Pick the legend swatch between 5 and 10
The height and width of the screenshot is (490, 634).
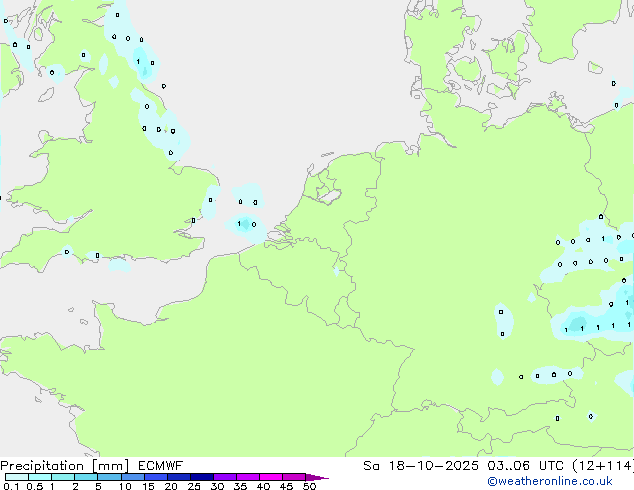110,477
